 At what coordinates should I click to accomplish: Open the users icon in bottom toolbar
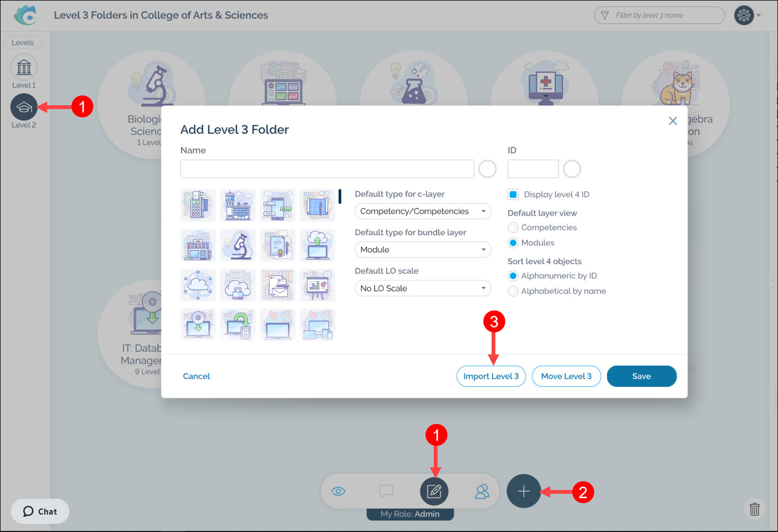[x=482, y=492]
